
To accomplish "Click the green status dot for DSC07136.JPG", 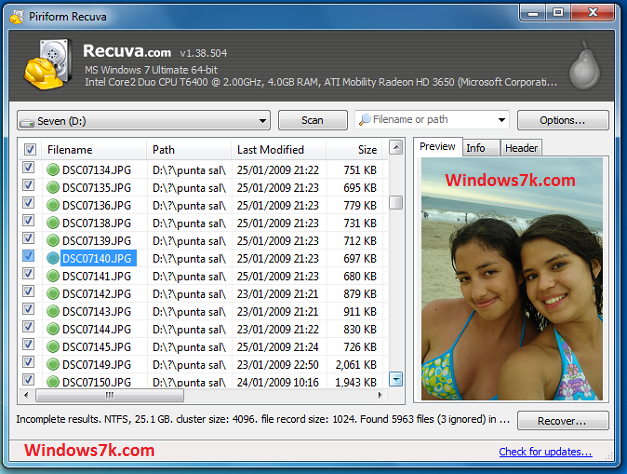I will pyautogui.click(x=53, y=205).
